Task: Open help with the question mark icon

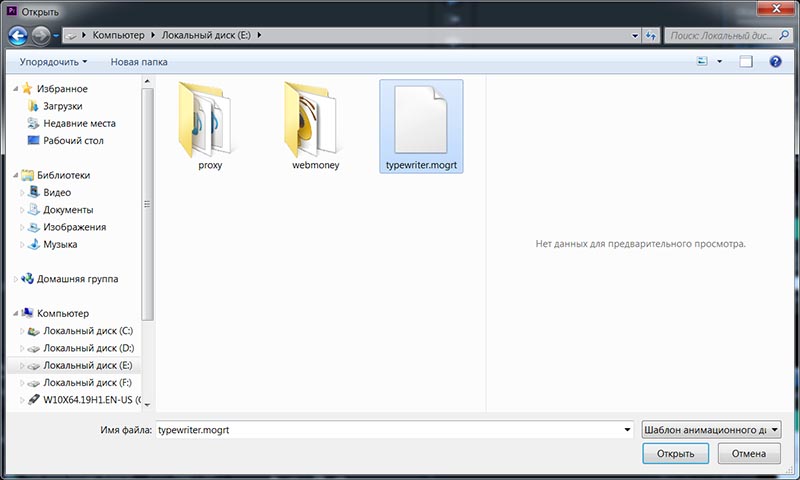Action: (775, 61)
